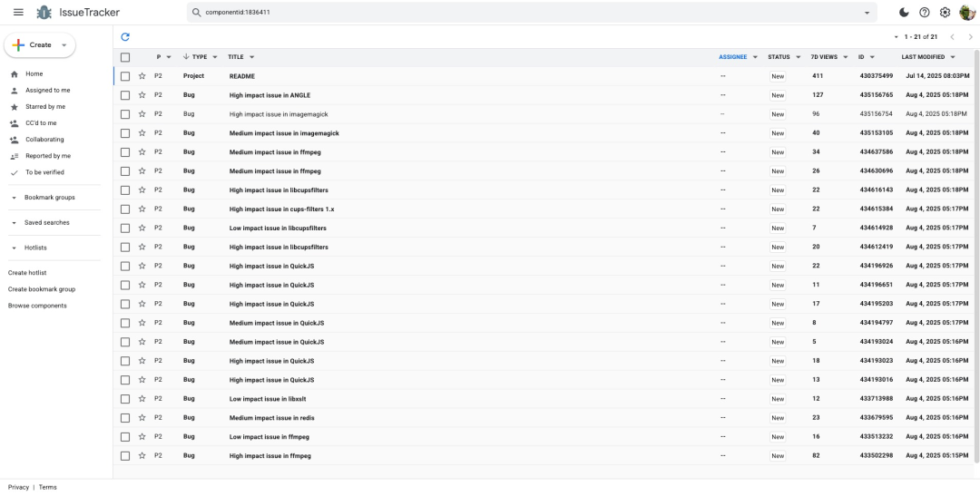Star the README issue

coord(142,76)
